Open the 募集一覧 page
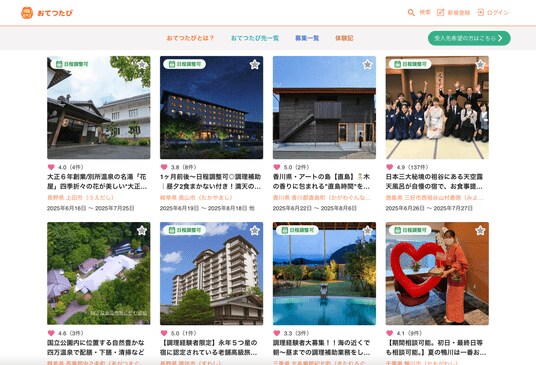 [307, 38]
